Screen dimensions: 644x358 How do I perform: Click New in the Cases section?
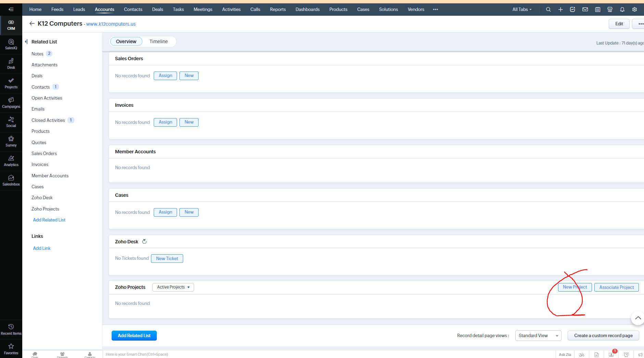point(189,212)
